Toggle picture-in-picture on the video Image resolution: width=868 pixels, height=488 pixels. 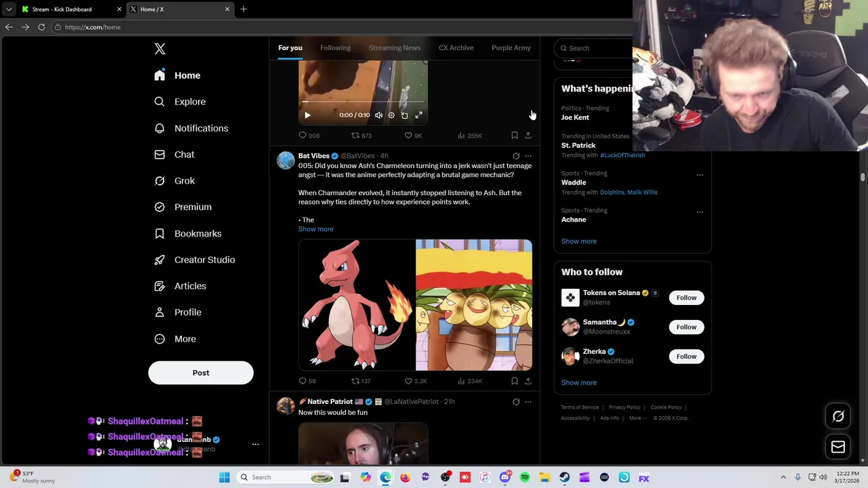pyautogui.click(x=405, y=115)
